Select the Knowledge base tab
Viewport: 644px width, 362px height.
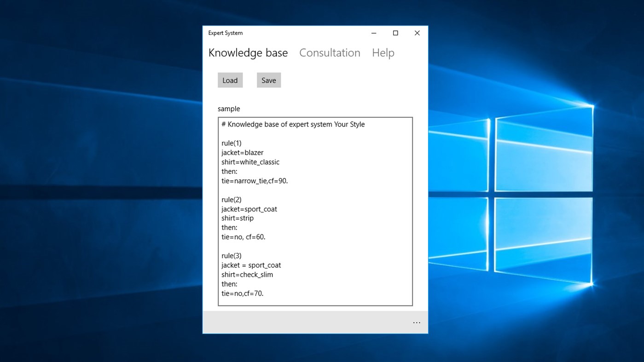pyautogui.click(x=248, y=52)
